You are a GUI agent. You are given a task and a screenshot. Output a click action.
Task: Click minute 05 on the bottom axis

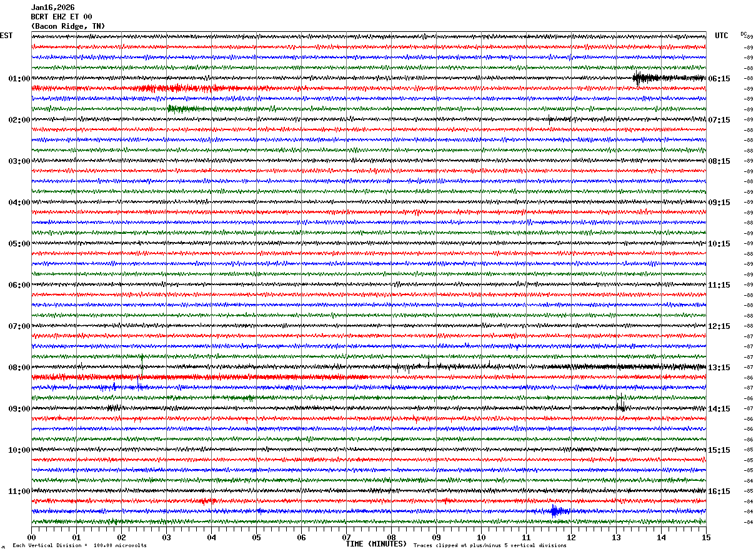click(256, 537)
